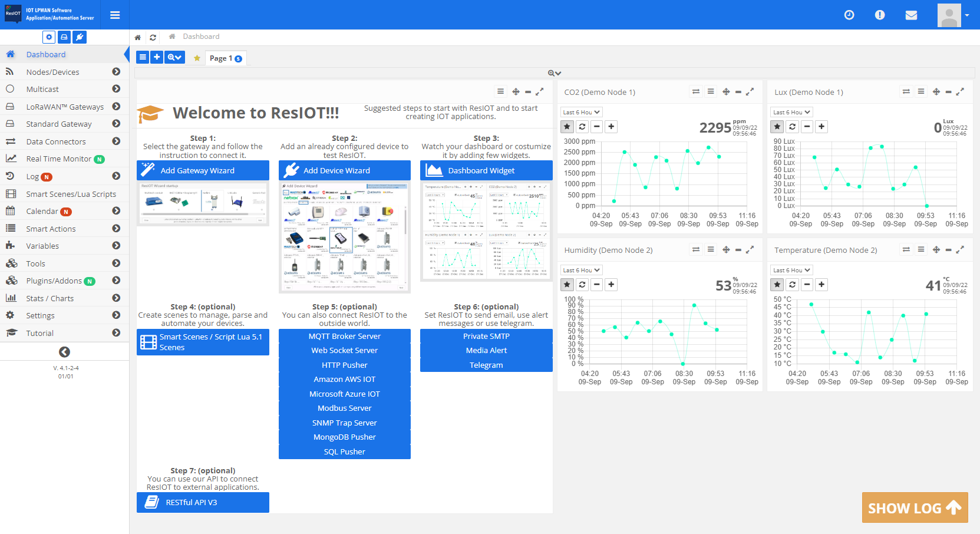Screen dimensions: 980x534
Task: Open the envelope messages icon
Action: click(911, 15)
